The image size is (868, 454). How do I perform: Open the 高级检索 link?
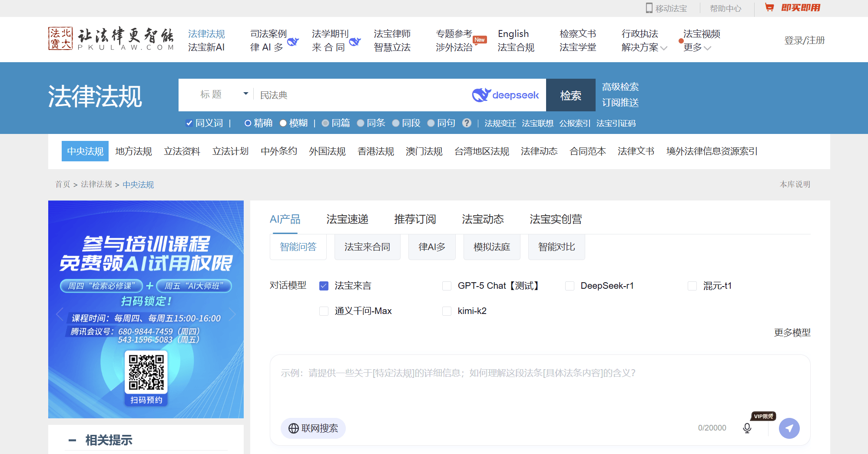tap(620, 87)
